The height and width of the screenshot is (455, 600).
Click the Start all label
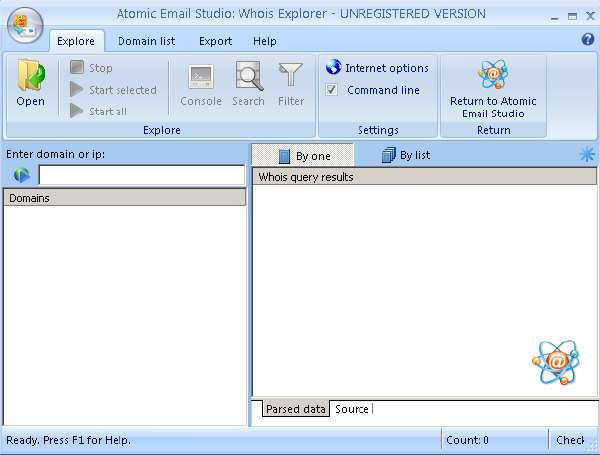(108, 111)
